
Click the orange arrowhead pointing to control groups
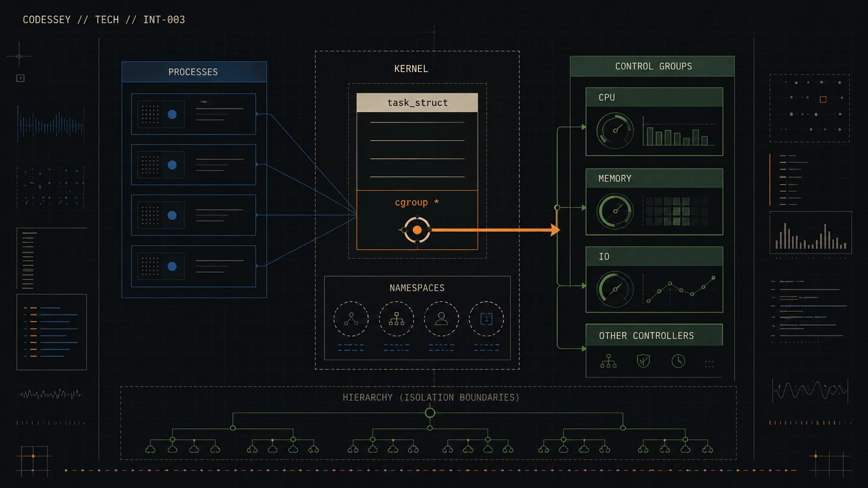pos(555,230)
